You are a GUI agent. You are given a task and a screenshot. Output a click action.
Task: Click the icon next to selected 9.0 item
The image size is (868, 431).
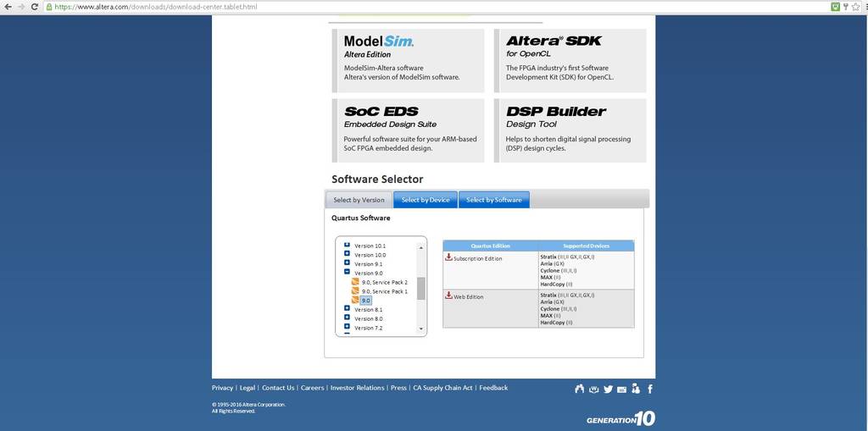coord(356,300)
